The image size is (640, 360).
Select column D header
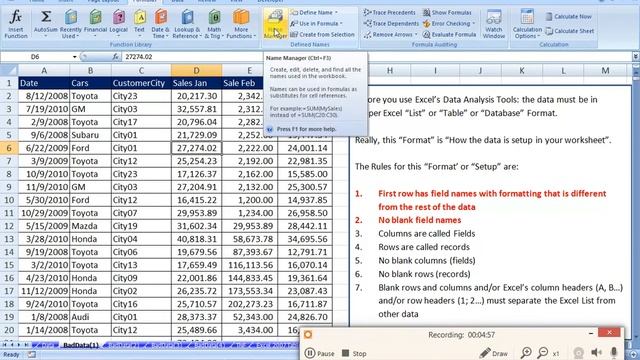(196, 71)
